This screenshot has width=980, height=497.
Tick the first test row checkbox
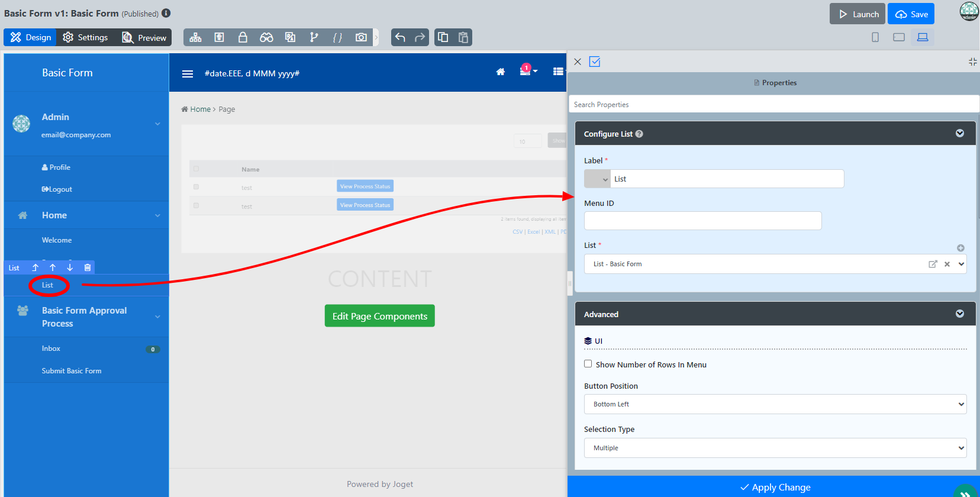(196, 187)
